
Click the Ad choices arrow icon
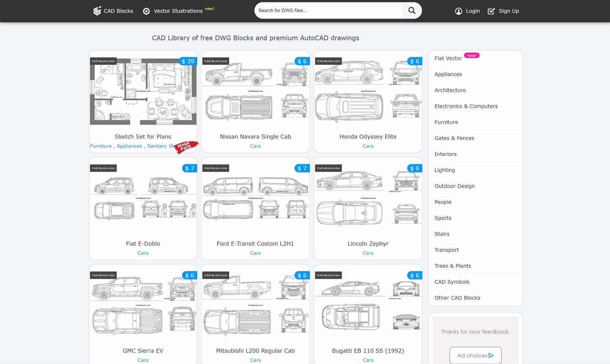pyautogui.click(x=491, y=355)
